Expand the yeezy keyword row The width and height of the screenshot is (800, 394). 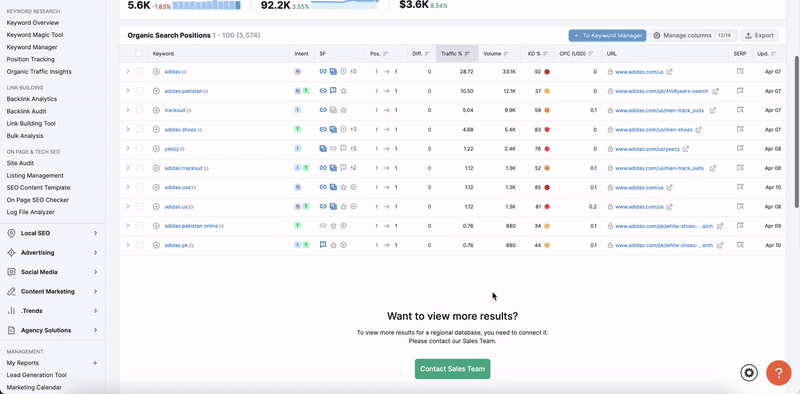(x=128, y=149)
